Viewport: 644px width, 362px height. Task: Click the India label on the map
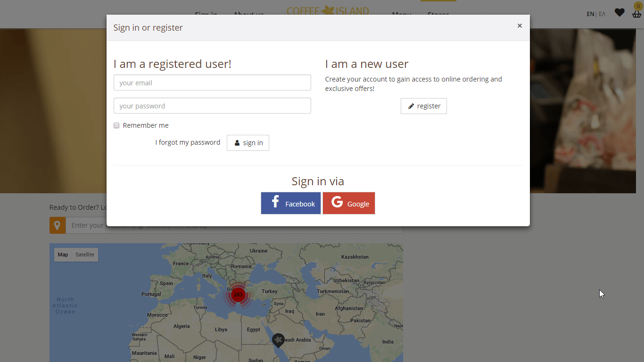point(388,342)
